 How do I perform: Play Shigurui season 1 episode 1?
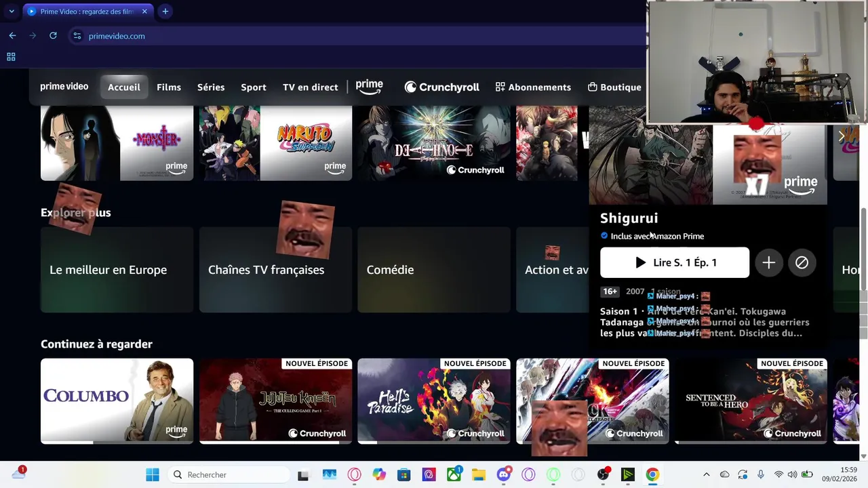[675, 262]
